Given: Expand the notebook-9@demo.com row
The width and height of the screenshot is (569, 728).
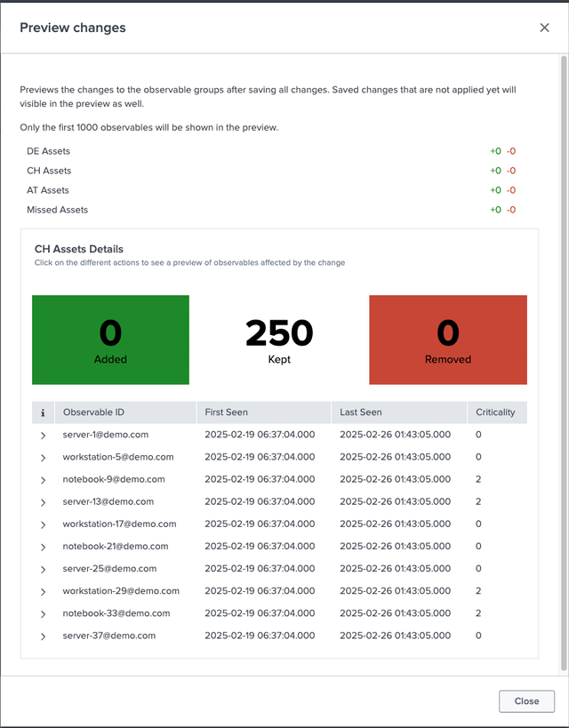Looking at the screenshot, I should [44, 480].
